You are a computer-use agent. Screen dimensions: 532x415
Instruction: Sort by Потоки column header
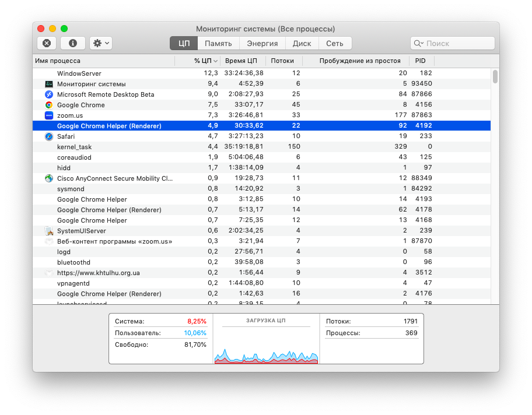284,61
